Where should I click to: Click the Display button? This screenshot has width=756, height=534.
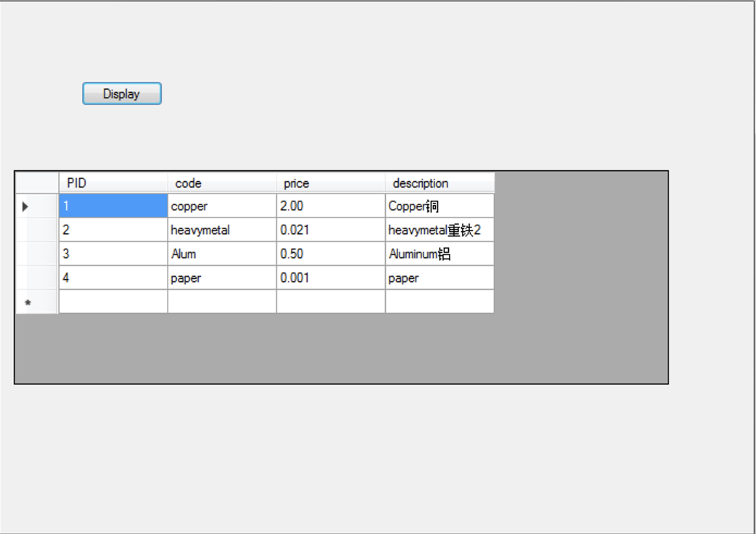(x=121, y=93)
